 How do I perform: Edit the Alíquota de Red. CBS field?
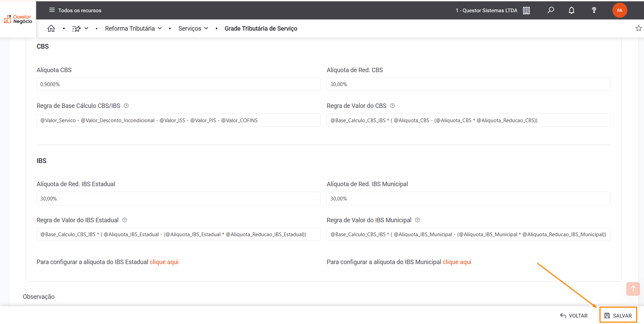(468, 84)
